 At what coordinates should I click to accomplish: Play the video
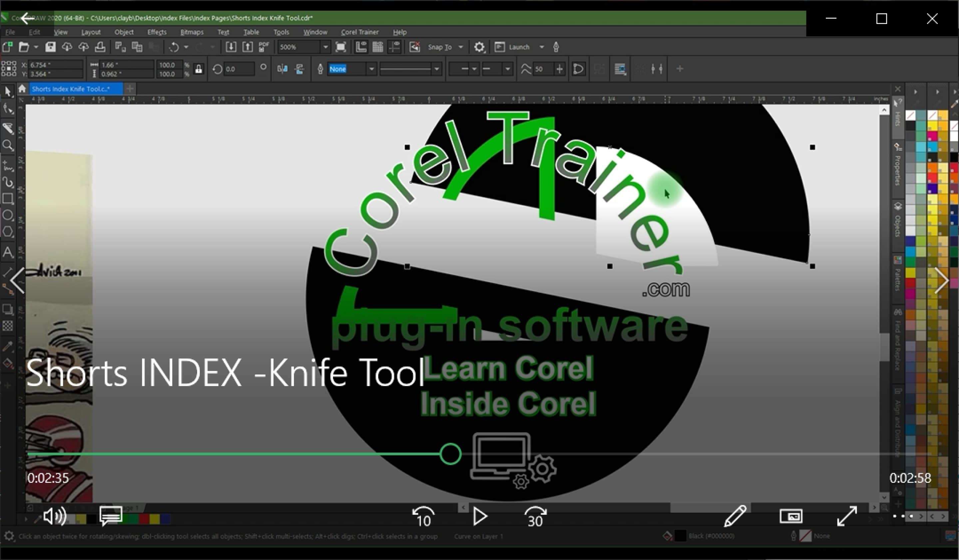tap(479, 516)
